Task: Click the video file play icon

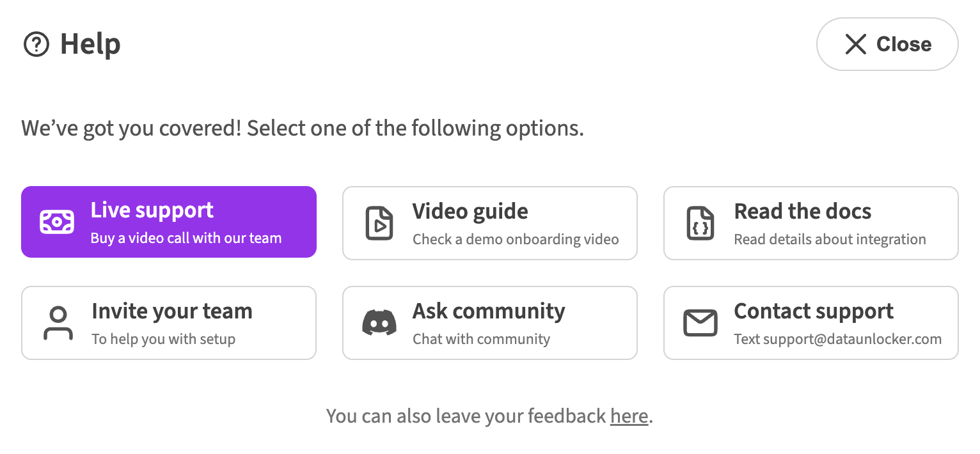Action: click(x=379, y=223)
